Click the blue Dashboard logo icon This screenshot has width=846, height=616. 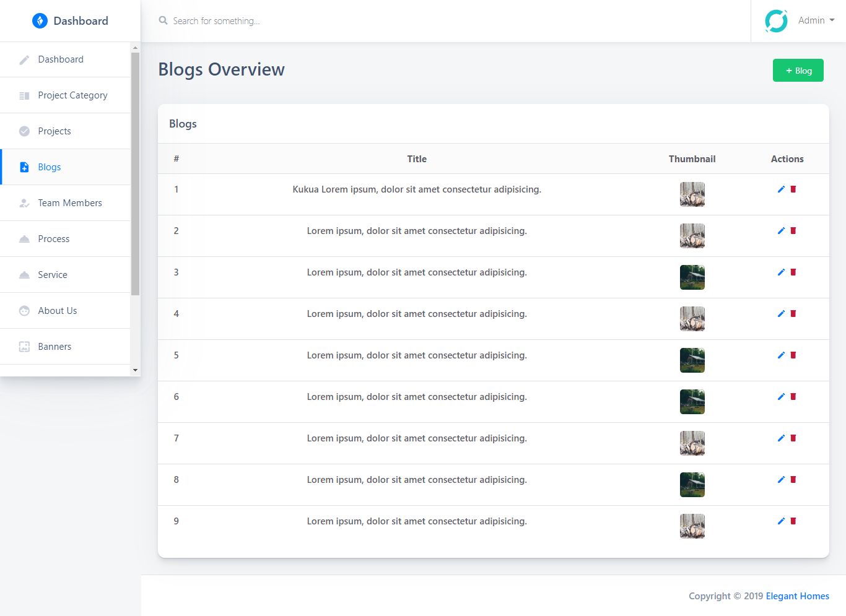tap(40, 21)
